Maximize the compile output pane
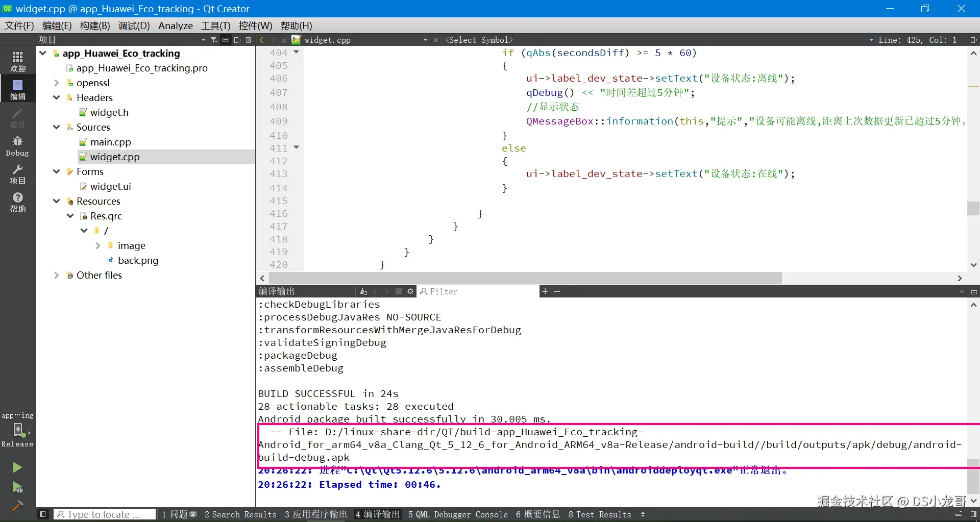This screenshot has height=522, width=980. pyautogui.click(x=962, y=292)
